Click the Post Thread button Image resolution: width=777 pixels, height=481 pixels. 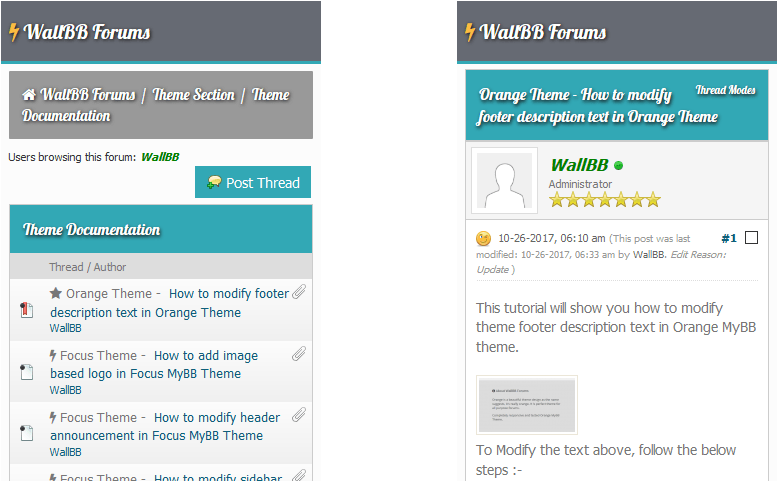[x=253, y=182]
